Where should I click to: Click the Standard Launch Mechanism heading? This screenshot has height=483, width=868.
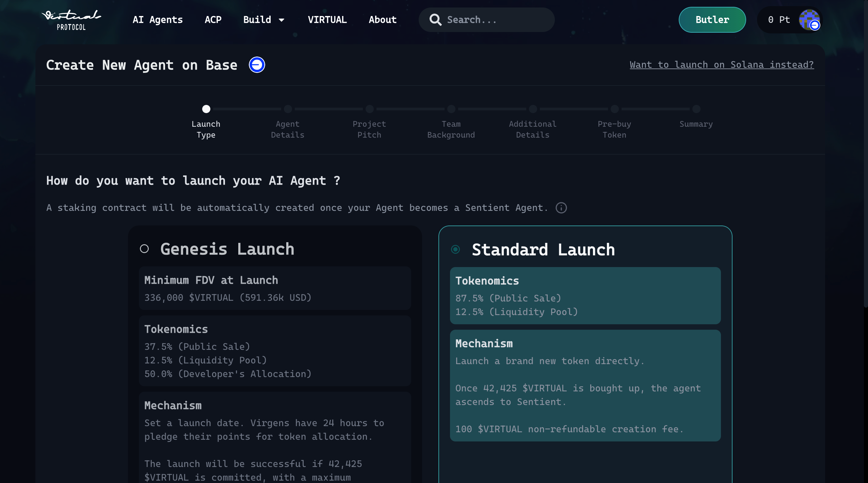pos(484,343)
